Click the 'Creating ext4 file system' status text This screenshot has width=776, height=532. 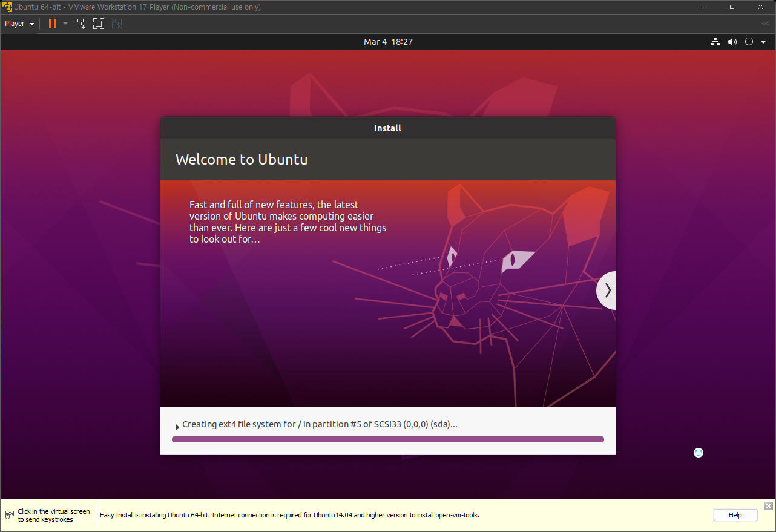pyautogui.click(x=320, y=424)
